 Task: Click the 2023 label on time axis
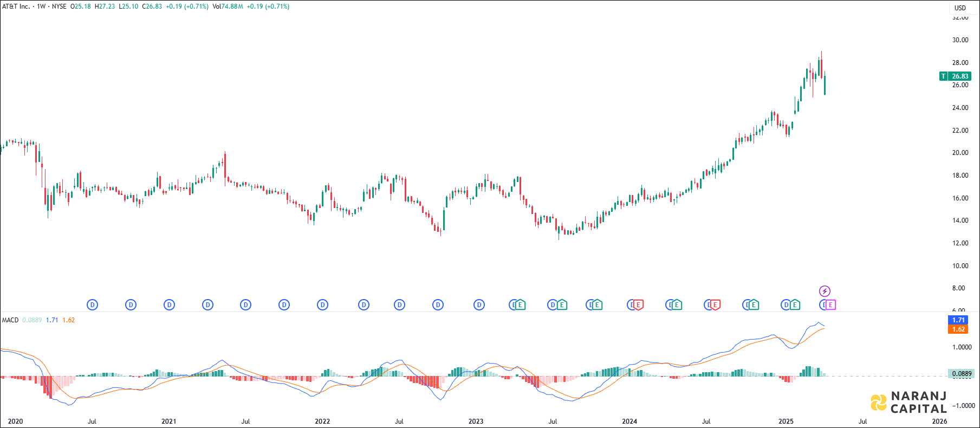[476, 421]
